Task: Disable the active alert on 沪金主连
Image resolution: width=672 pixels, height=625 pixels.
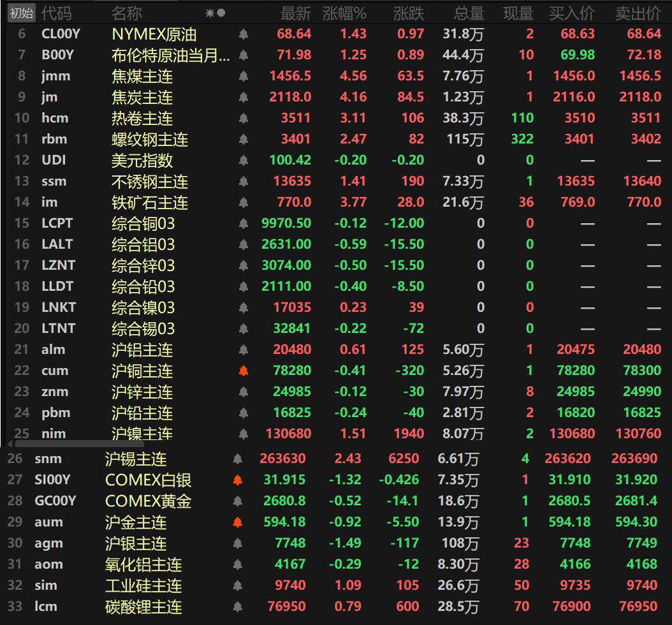Action: tap(238, 522)
